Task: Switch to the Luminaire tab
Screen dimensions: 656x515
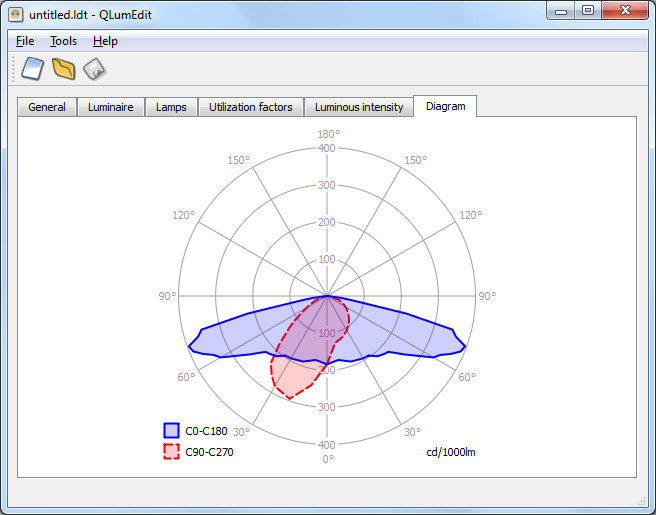Action: pos(111,107)
